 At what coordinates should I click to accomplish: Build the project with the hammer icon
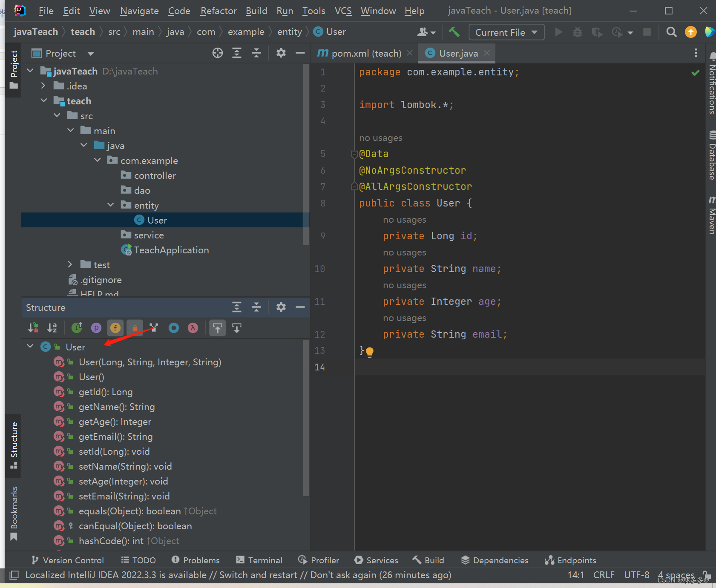pyautogui.click(x=455, y=32)
